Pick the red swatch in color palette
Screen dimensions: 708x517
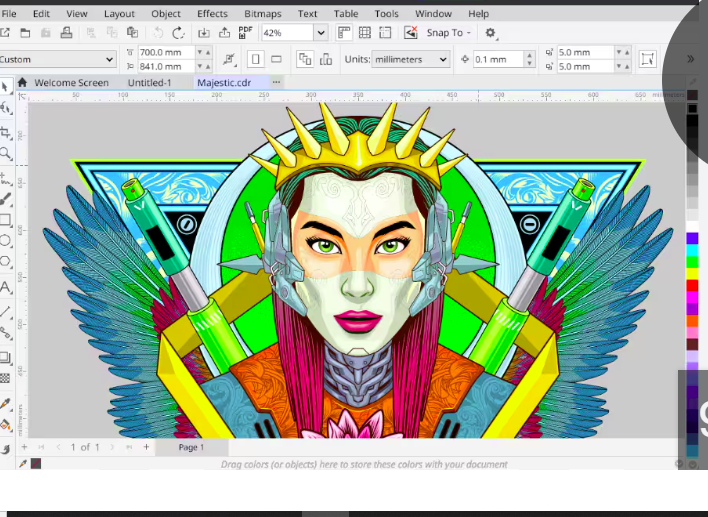[x=692, y=285]
